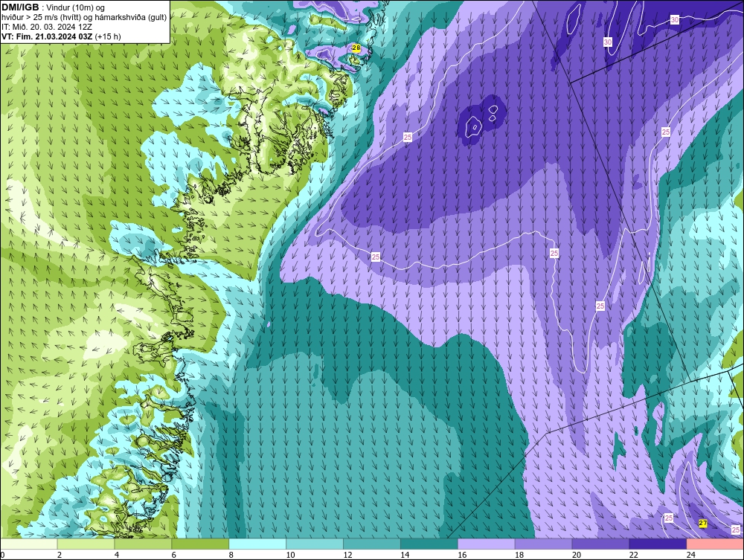Pick the 12–14 m/s teal legend swatch
This screenshot has width=744, height=560.
pyautogui.click(x=371, y=544)
